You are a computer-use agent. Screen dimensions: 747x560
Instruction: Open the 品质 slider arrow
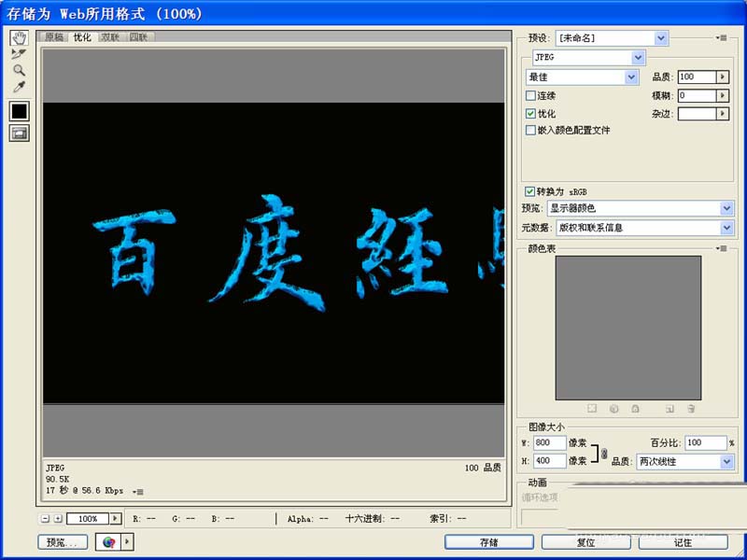[x=723, y=77]
